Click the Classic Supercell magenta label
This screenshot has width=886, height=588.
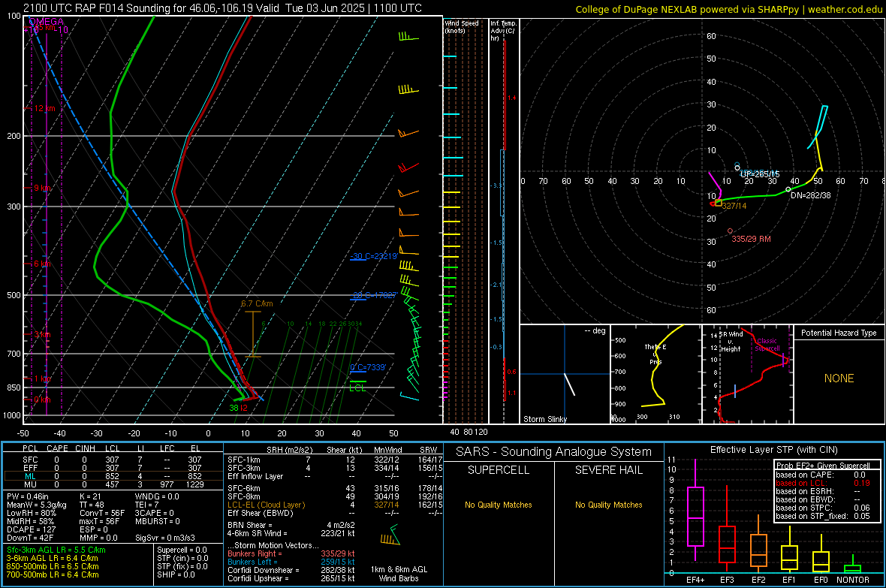point(767,345)
